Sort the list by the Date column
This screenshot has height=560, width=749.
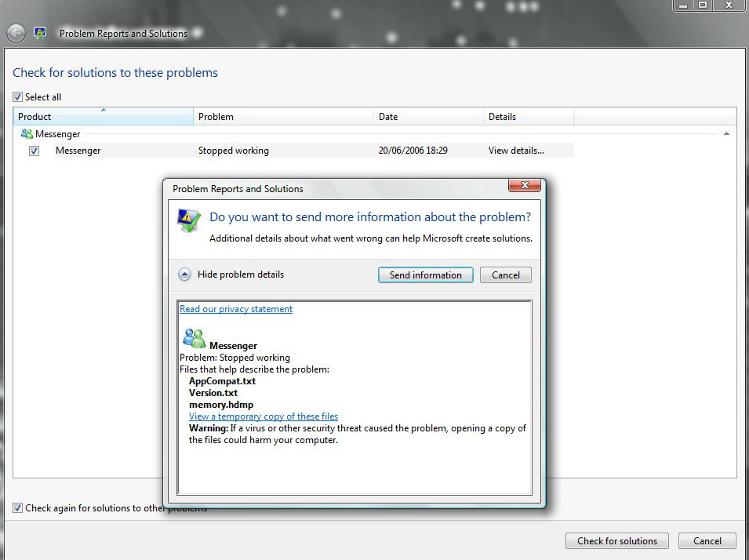coord(428,117)
